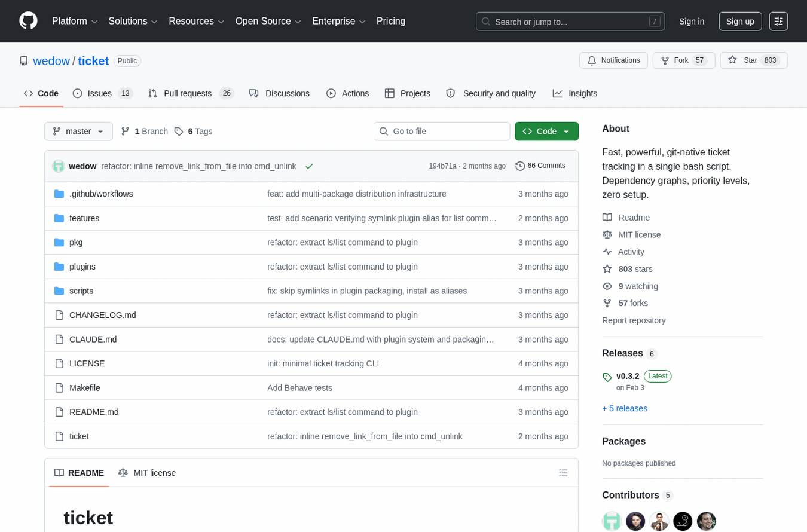Open the pkg folder
The image size is (807, 532).
[x=76, y=242]
